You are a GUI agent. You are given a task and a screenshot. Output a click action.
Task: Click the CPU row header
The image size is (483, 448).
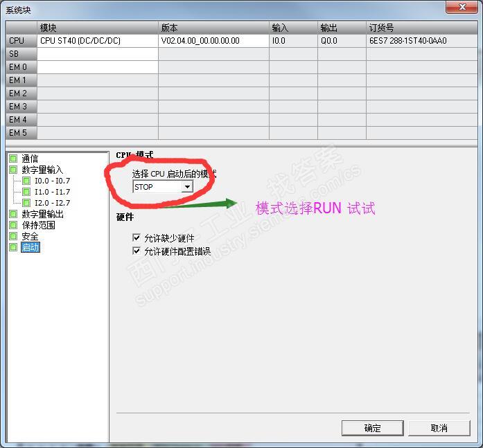pyautogui.click(x=21, y=41)
